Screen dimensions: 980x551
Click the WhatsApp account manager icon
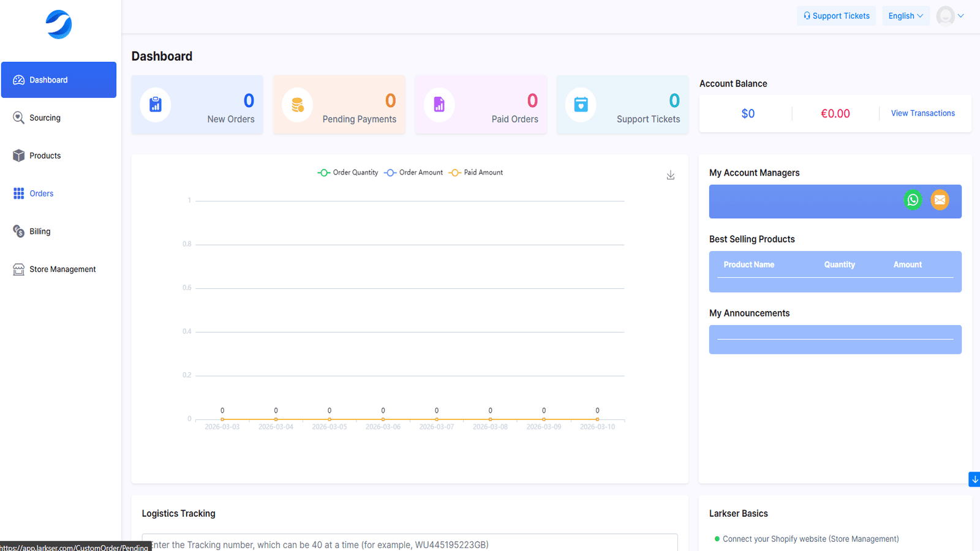[913, 200]
